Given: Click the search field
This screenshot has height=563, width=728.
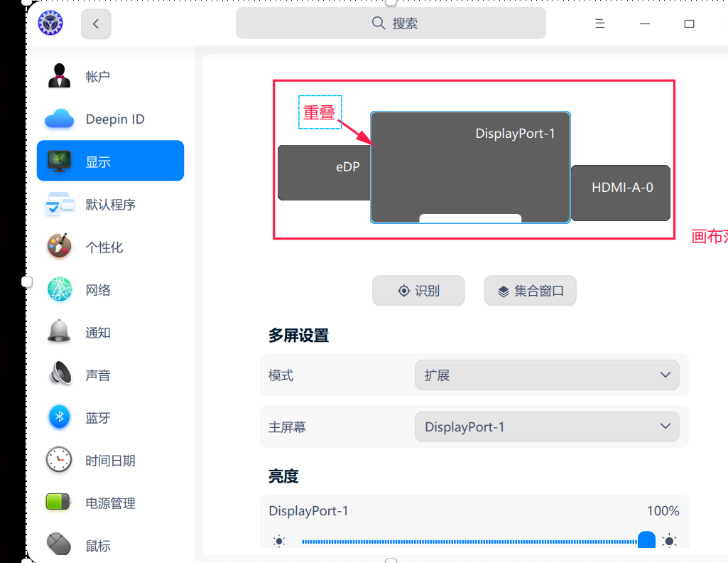Looking at the screenshot, I should pyautogui.click(x=391, y=23).
